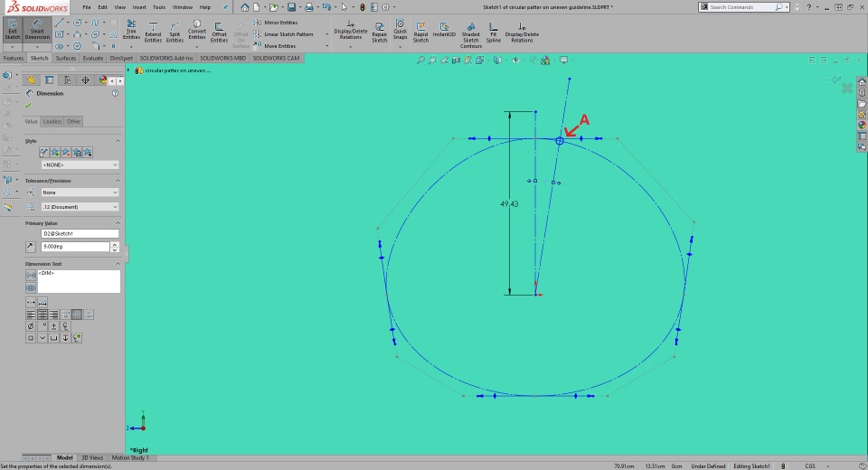This screenshot has width=868, height=470.
Task: Click Move Entities command
Action: tap(275, 46)
